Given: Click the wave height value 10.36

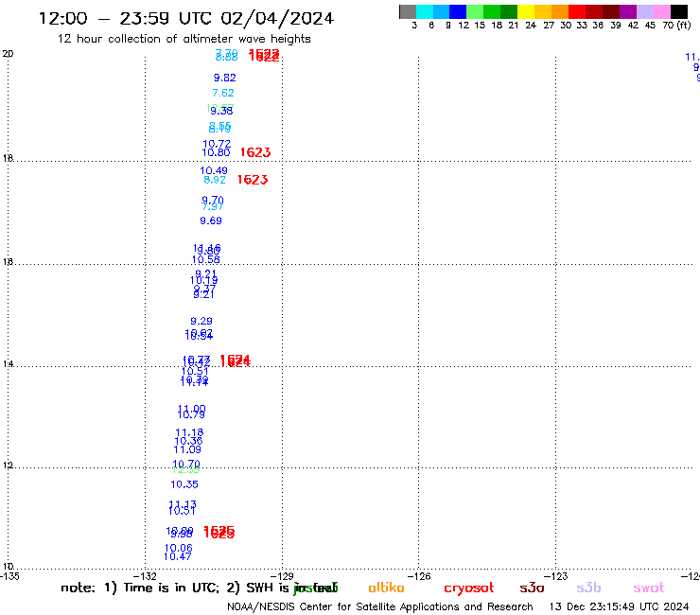Looking at the screenshot, I should pyautogui.click(x=188, y=441).
